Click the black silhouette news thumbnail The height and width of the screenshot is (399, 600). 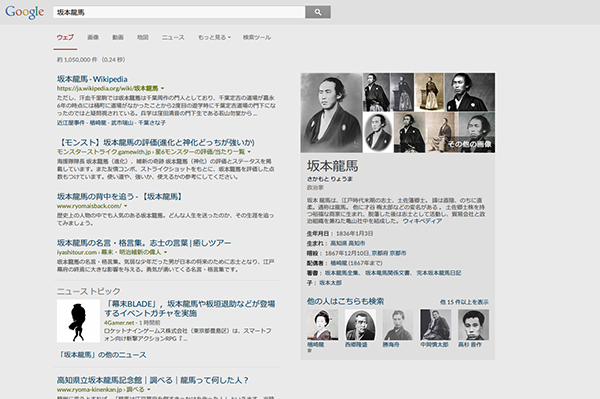pyautogui.click(x=78, y=321)
